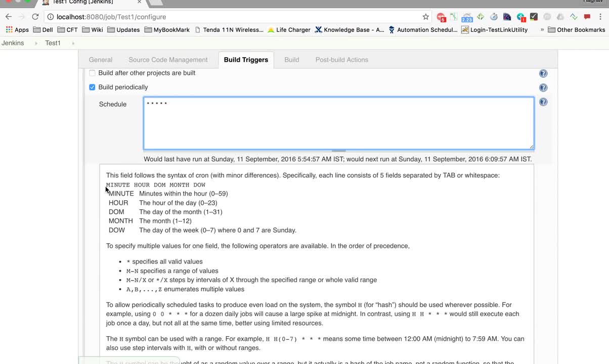The width and height of the screenshot is (609, 364).
Task: Open the Tenda 11N Wireless bookmark
Action: (229, 30)
